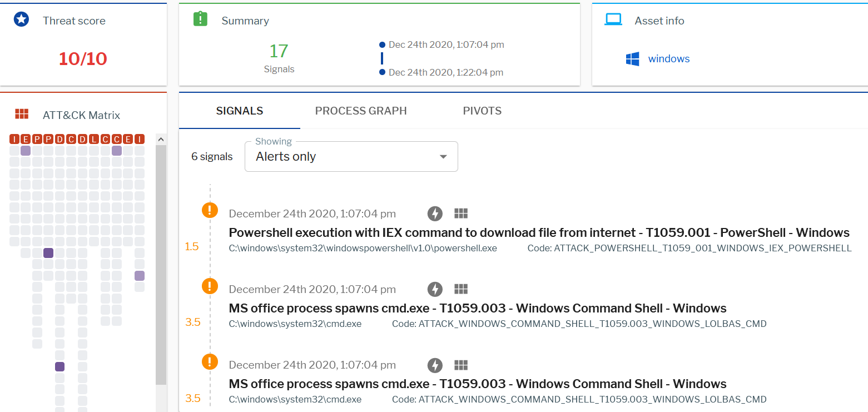The width and height of the screenshot is (868, 412).
Task: Click the highlighted purple cell under the Execution column
Action: tap(26, 151)
